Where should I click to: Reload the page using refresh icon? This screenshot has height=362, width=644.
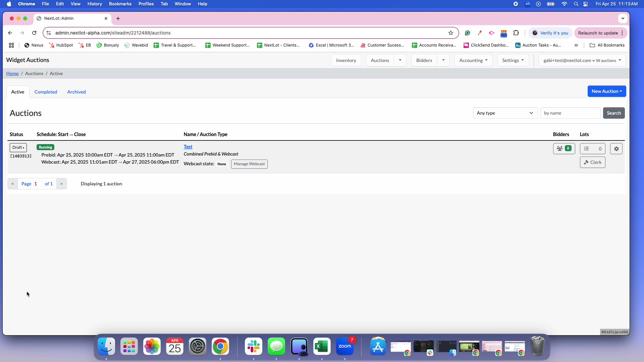click(x=34, y=33)
